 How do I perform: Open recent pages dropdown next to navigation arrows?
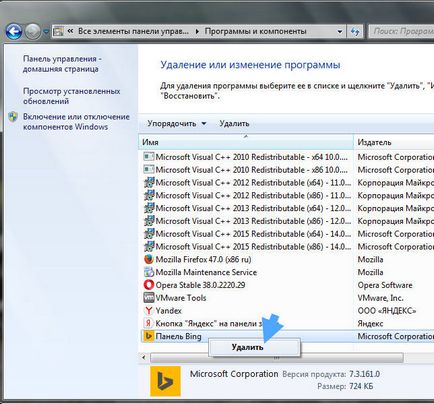46,32
